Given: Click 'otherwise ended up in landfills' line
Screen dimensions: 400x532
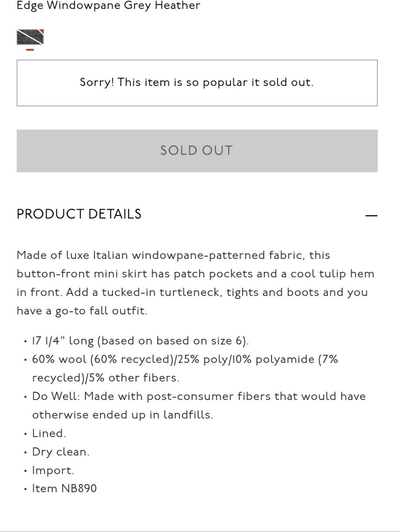Looking at the screenshot, I should coord(122,415).
